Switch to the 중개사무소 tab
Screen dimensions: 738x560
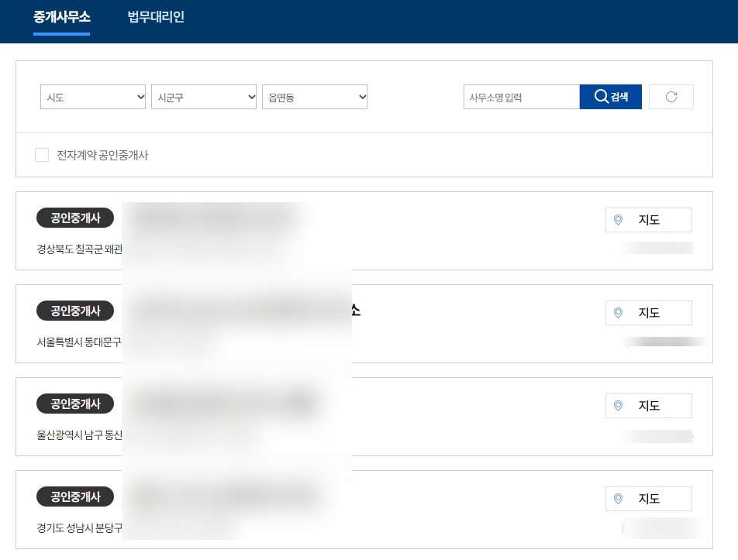click(62, 17)
